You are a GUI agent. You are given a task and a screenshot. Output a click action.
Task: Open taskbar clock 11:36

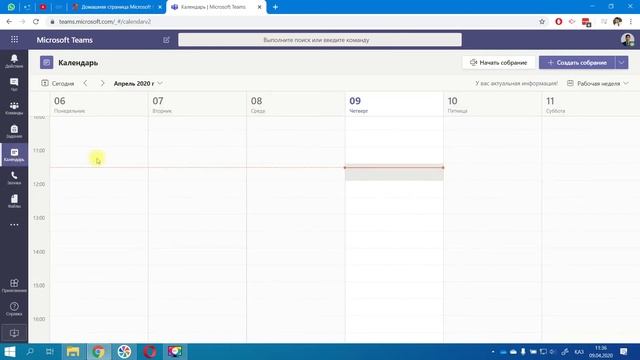coord(601,351)
